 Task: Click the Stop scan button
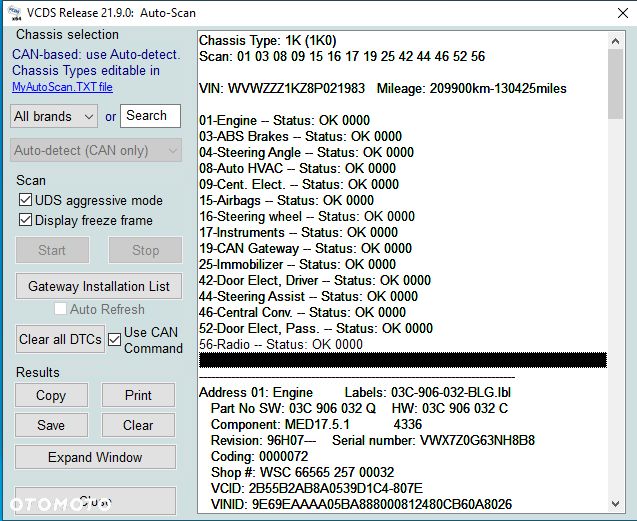[145, 250]
